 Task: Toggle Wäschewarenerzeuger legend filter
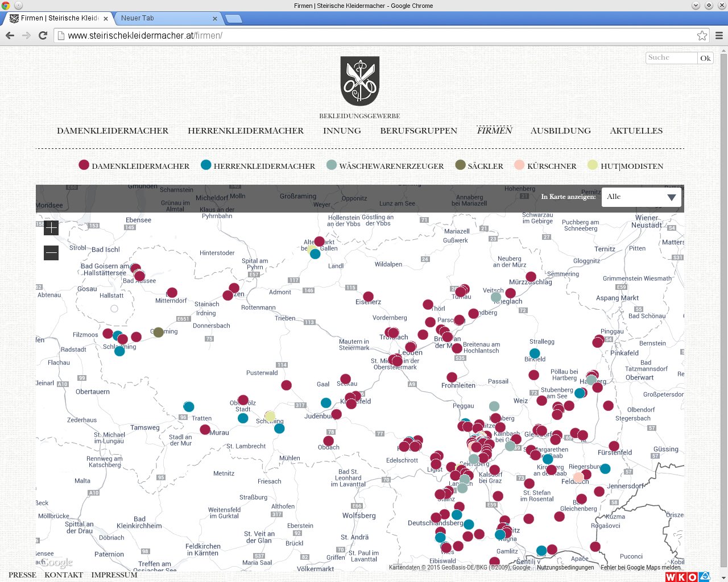tap(385, 166)
